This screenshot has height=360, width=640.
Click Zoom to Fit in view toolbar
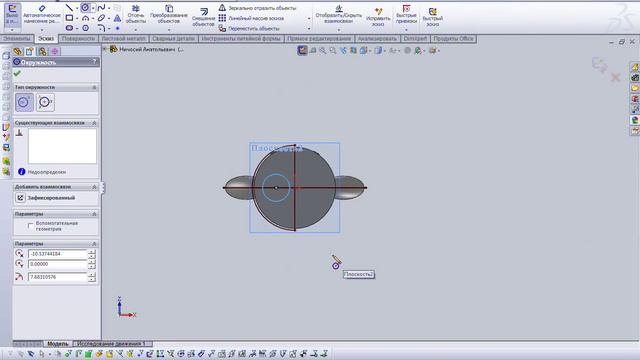[x=322, y=51]
